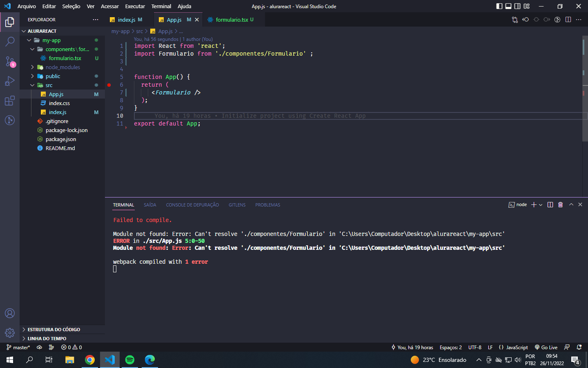
Task: Open the Seleção menu
Action: [71, 6]
